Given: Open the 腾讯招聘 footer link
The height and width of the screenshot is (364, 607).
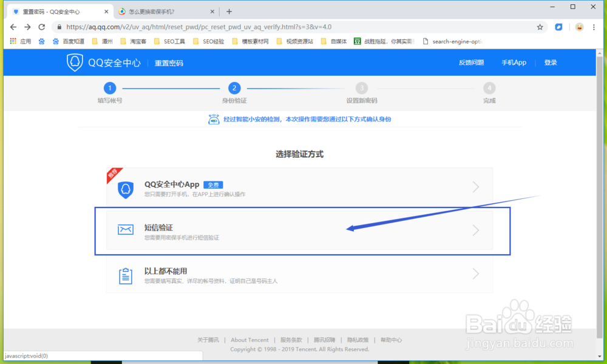Looking at the screenshot, I should tap(324, 340).
